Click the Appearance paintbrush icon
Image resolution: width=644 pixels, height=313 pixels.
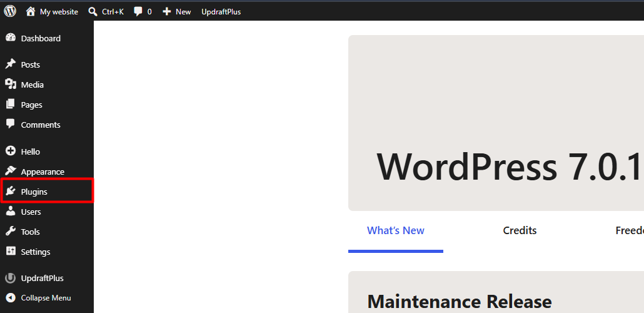coord(10,171)
